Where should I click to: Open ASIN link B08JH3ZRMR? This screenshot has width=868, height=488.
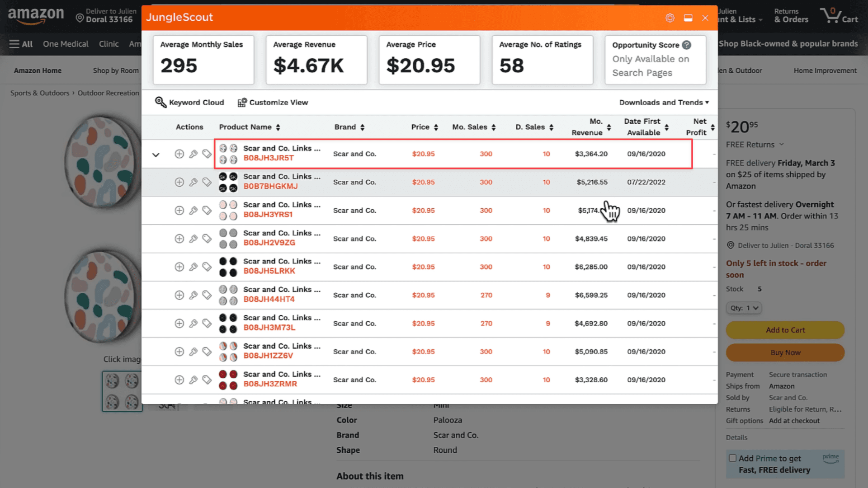tap(270, 384)
